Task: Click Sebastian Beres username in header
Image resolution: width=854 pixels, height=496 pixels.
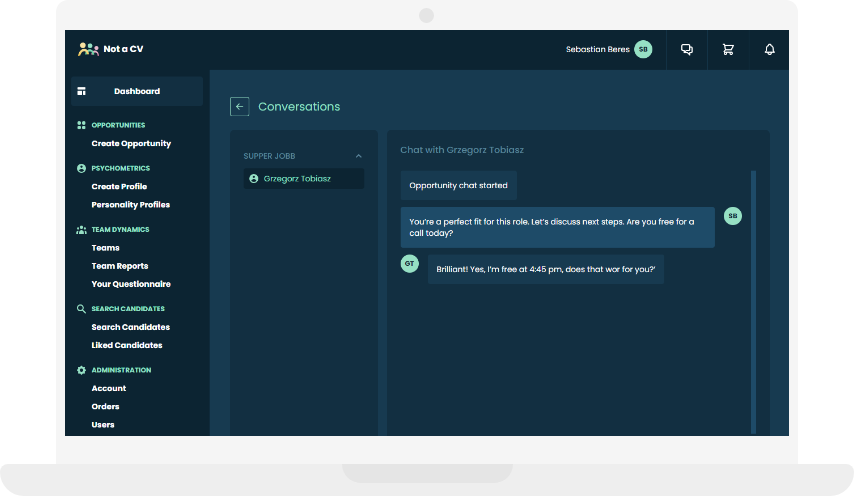Action: click(597, 50)
